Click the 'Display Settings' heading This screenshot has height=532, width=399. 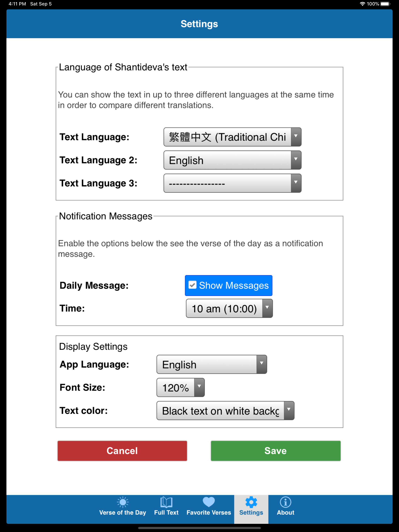click(x=93, y=347)
